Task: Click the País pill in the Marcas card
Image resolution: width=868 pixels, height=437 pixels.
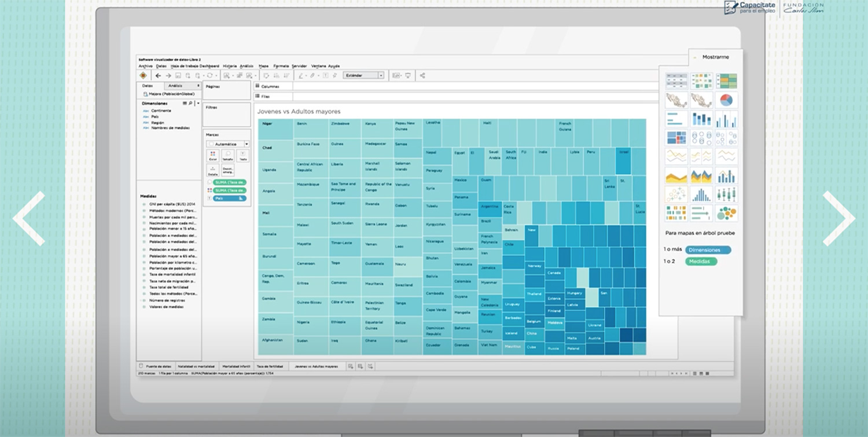Action: 230,198
